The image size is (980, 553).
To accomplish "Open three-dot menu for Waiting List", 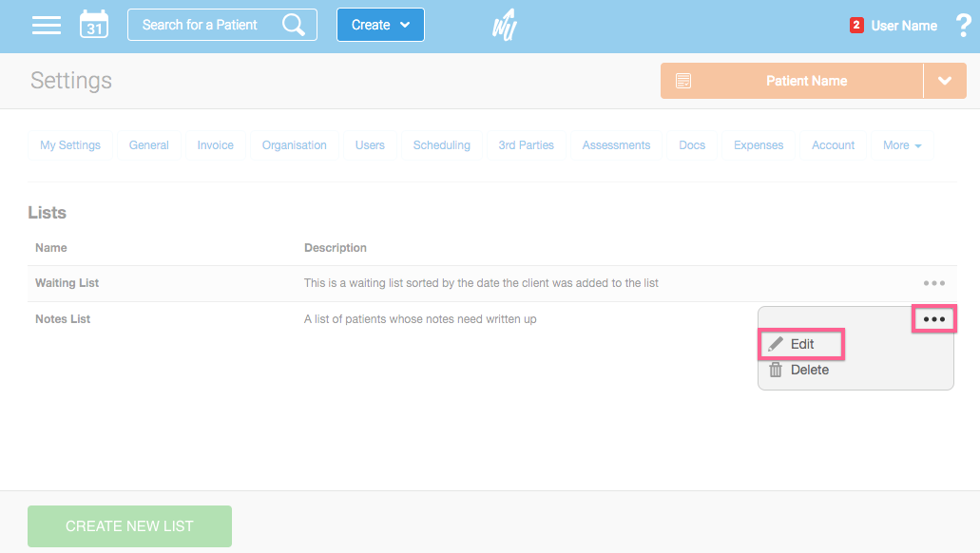I will coord(933,283).
